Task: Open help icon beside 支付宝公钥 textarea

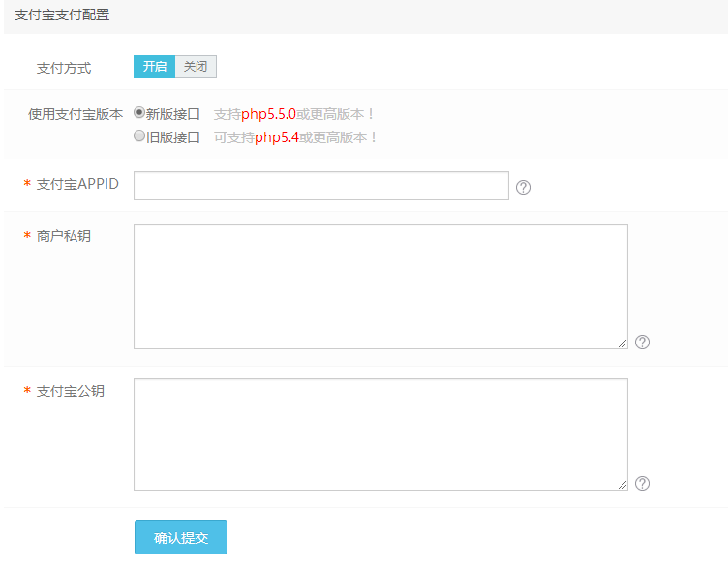Action: point(642,484)
